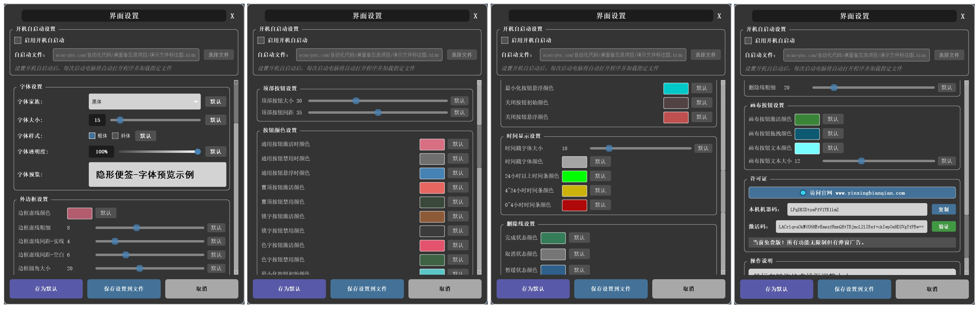Screen dimensions: 980x309
Task: Open the 字体家族 font family dropdown
Action: pyautogui.click(x=144, y=101)
